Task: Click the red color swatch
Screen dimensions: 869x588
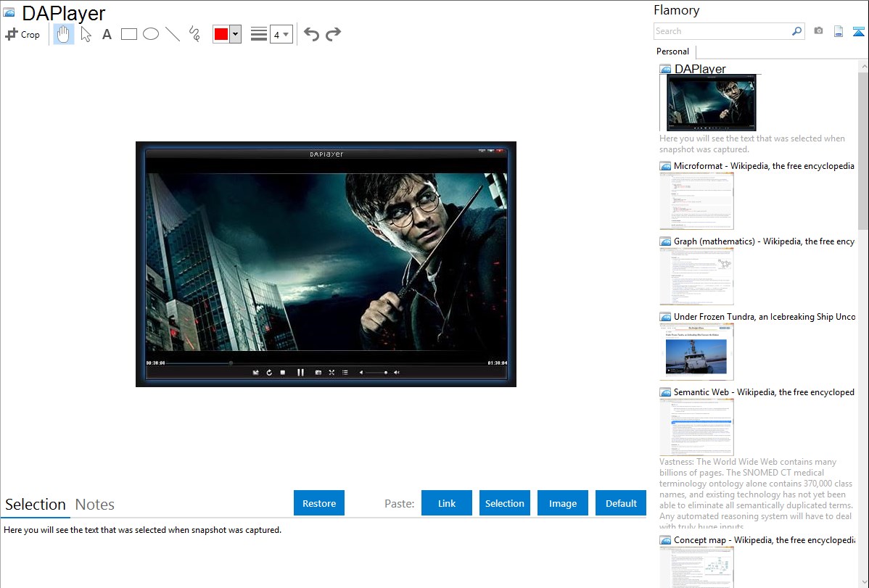Action: 221,34
